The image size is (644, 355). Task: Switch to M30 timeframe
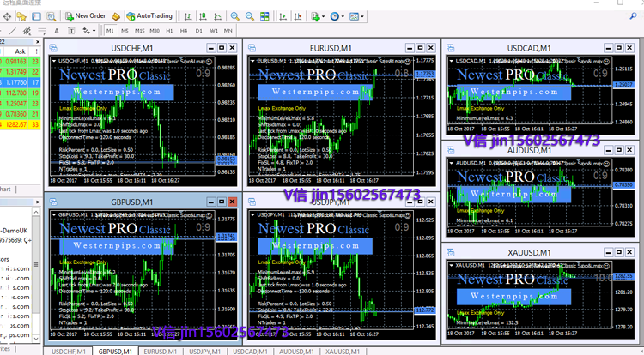pyautogui.click(x=155, y=31)
